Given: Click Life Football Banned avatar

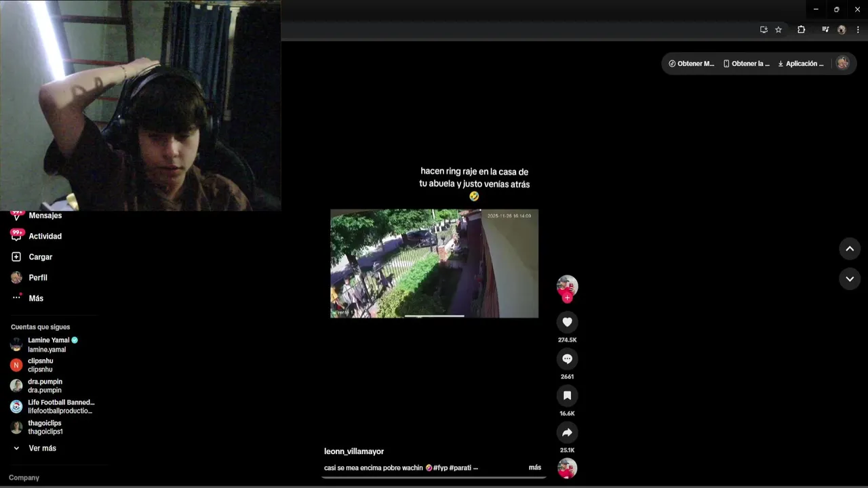Looking at the screenshot, I should (x=16, y=407).
